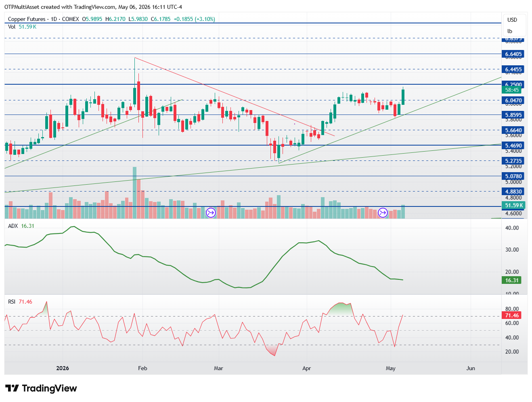
Task: Click the USD currency label
Action: 512,20
